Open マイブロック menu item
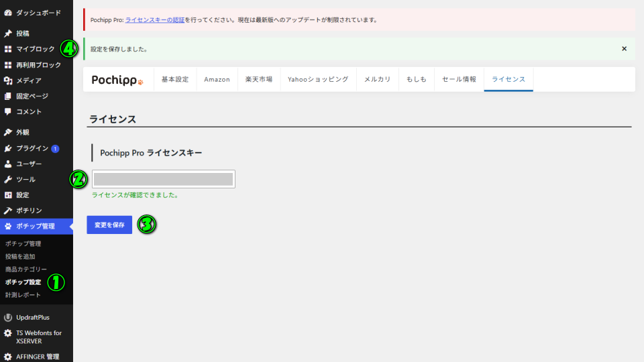644x362 pixels. tap(36, 49)
